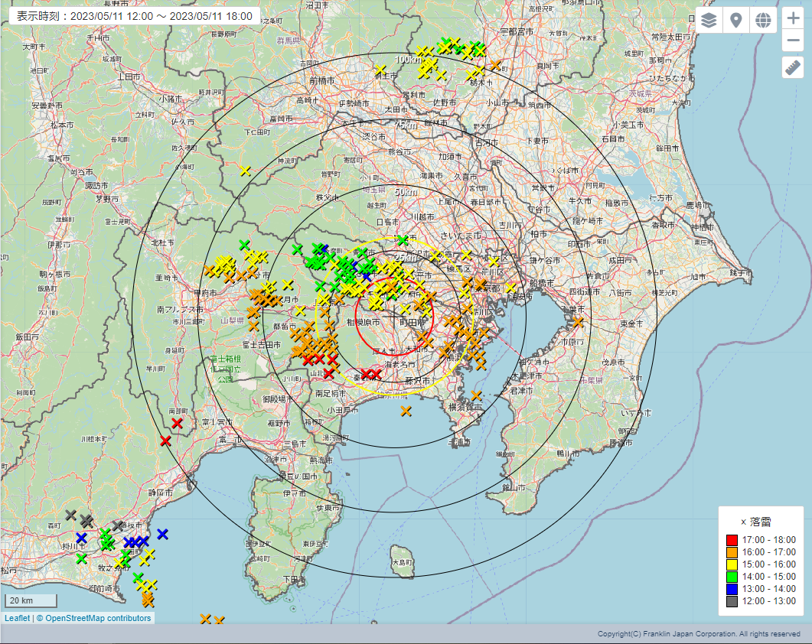This screenshot has width=812, height=644.
Task: Click the red 17:00 - 18:00 legend swatch
Action: coord(732,541)
